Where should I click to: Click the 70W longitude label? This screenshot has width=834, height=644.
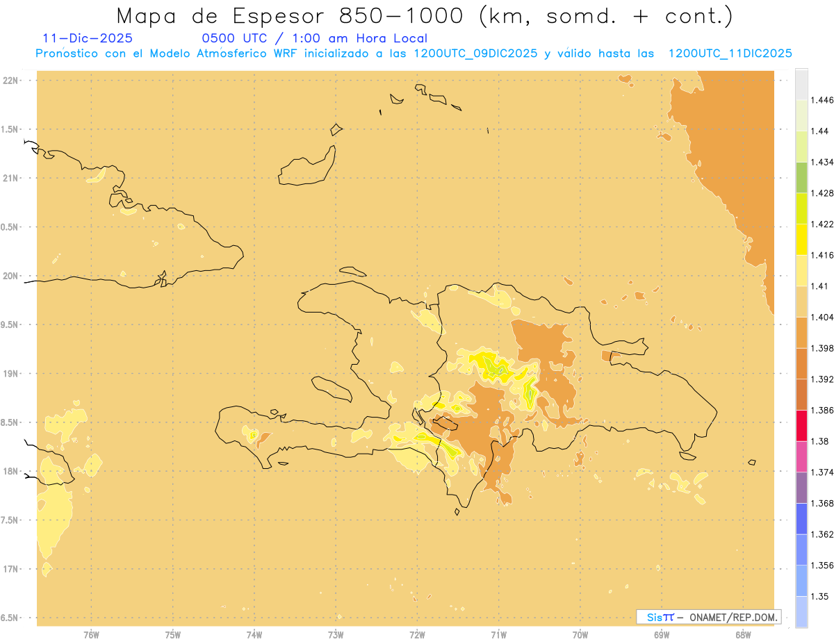pyautogui.click(x=580, y=634)
